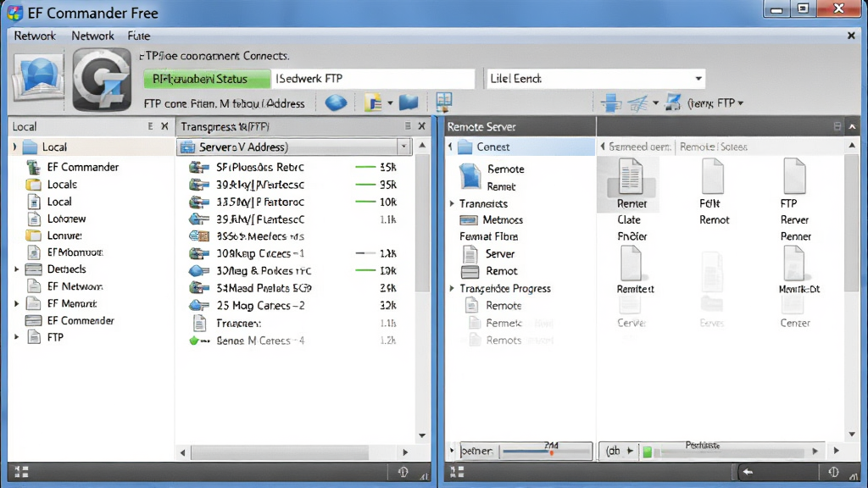868x488 pixels.
Task: Click the db play arrow button
Action: point(630,451)
